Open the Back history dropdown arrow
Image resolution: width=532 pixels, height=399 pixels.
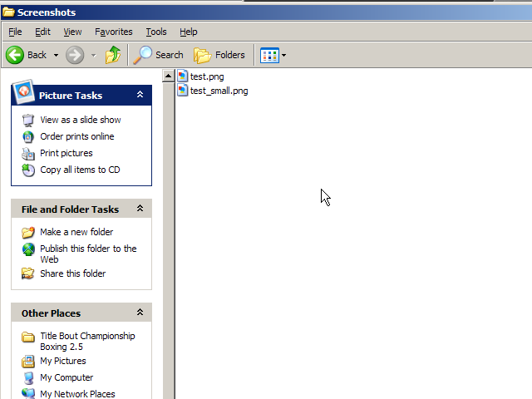56,55
